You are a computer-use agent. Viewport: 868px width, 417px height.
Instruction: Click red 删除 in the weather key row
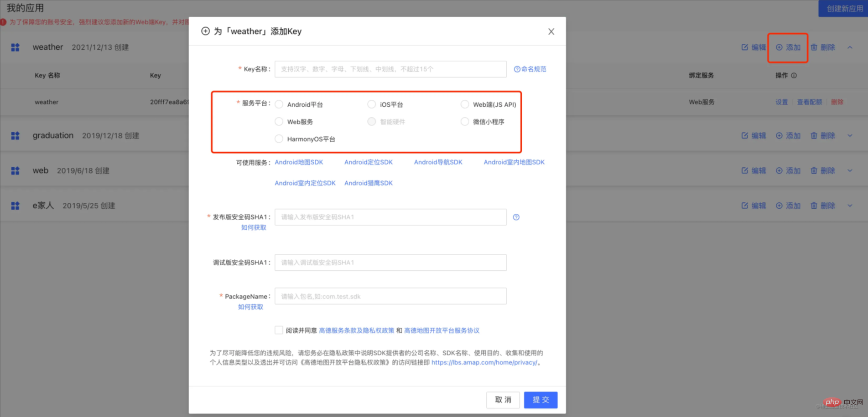pos(837,102)
